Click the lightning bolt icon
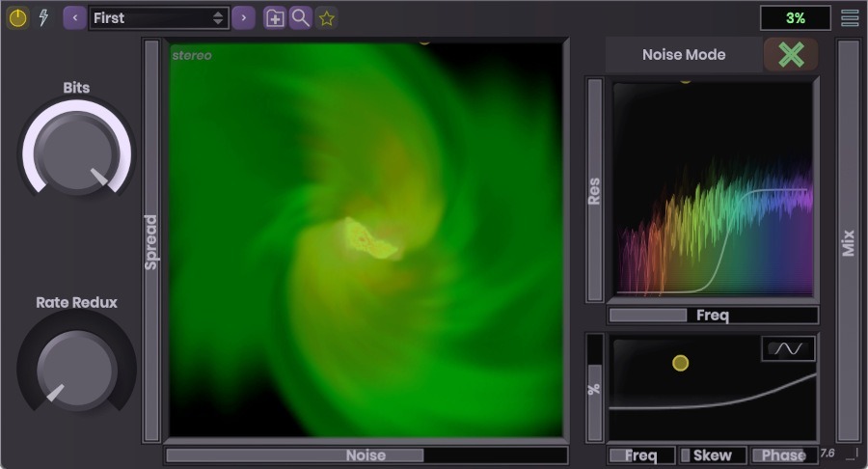 pyautogui.click(x=43, y=17)
